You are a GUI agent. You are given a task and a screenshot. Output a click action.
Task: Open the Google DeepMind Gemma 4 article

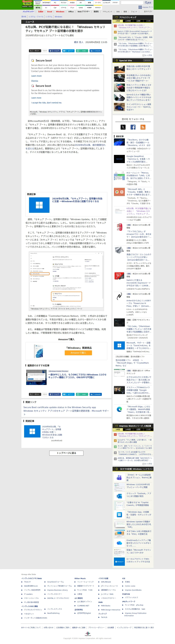138,159
